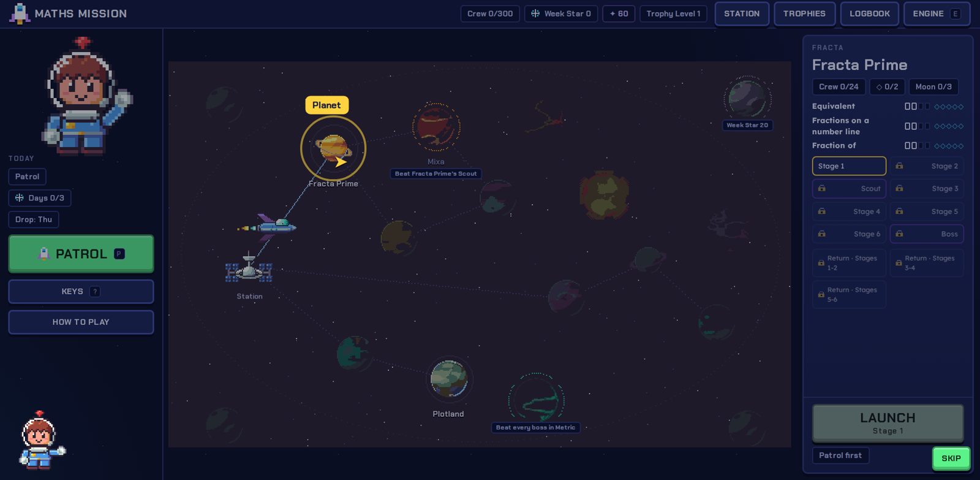The width and height of the screenshot is (980, 480).
Task: Click the Metric ringed planet icon
Action: click(536, 399)
